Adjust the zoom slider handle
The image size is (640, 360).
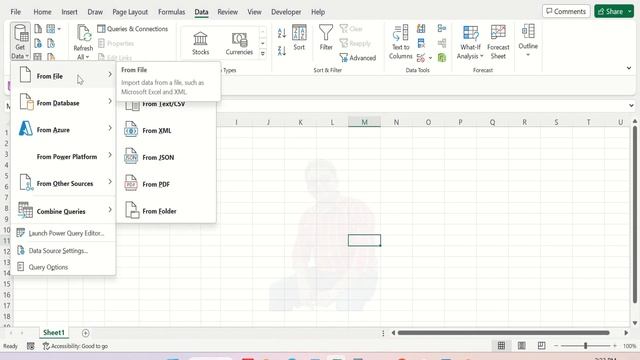(x=585, y=346)
